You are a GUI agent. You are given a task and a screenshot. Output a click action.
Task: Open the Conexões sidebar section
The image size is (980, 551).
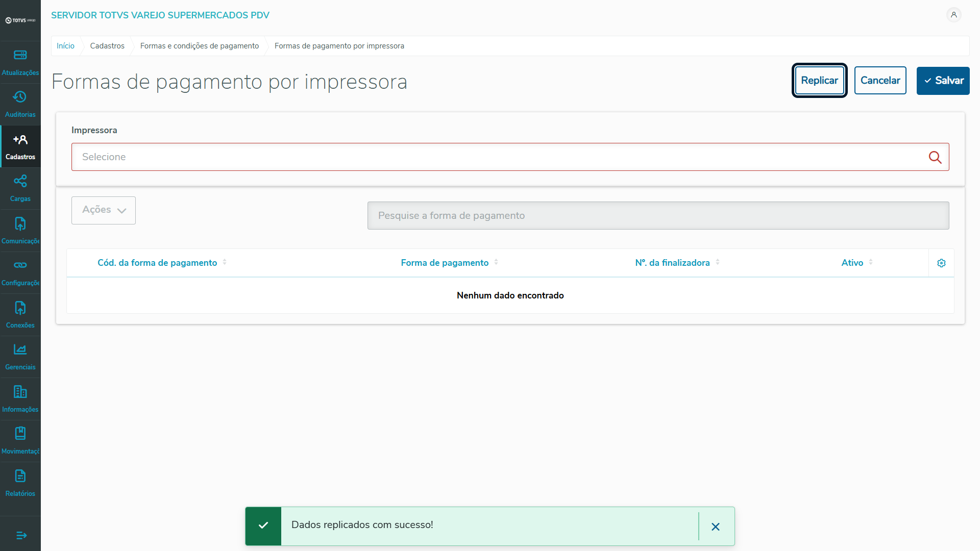coord(20,315)
